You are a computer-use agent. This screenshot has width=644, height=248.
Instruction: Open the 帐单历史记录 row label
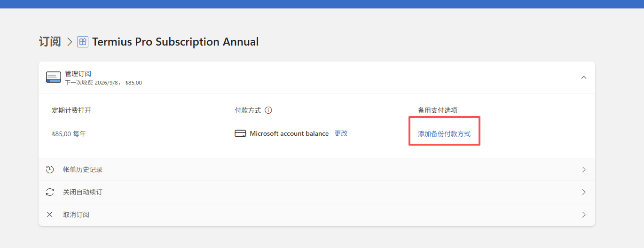[x=83, y=170]
